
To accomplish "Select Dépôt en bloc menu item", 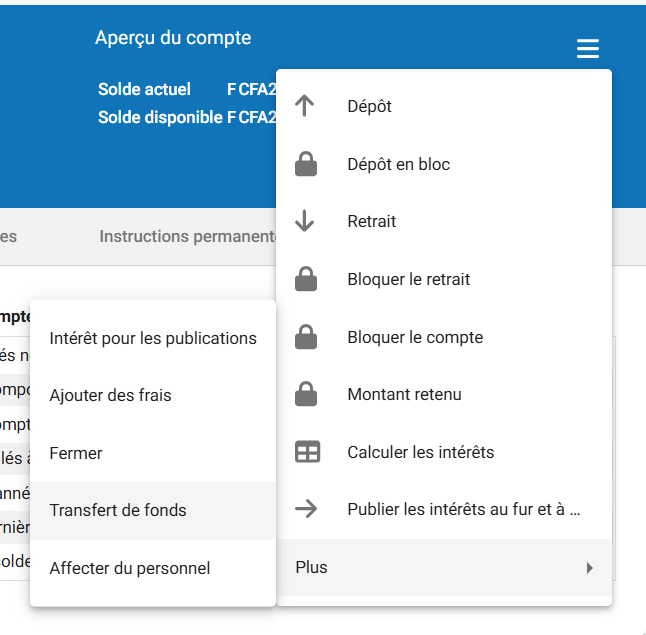I will pos(398,164).
